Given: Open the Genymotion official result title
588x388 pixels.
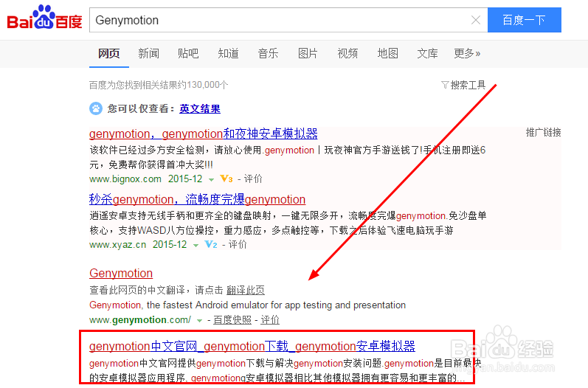Looking at the screenshot, I should (121, 273).
